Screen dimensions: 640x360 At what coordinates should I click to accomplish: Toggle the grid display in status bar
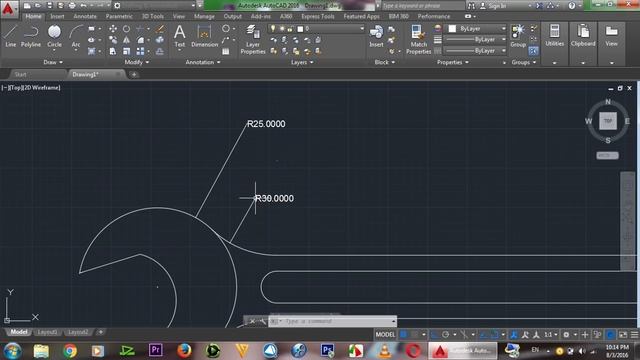coord(403,335)
